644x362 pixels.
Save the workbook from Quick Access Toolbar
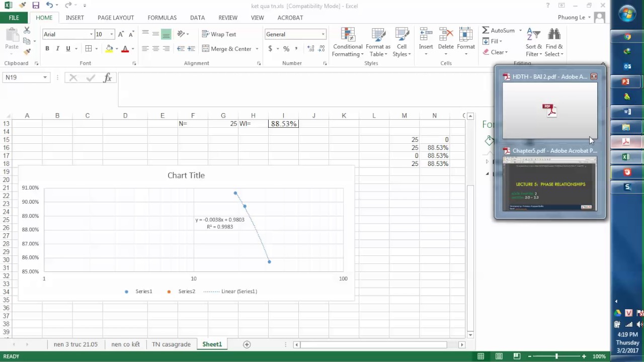click(x=36, y=6)
